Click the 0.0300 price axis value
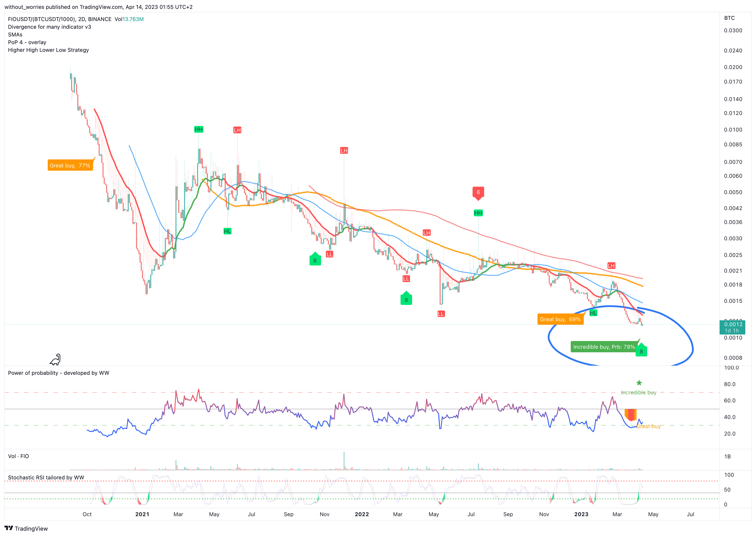This screenshot has width=756, height=536. coord(733,30)
